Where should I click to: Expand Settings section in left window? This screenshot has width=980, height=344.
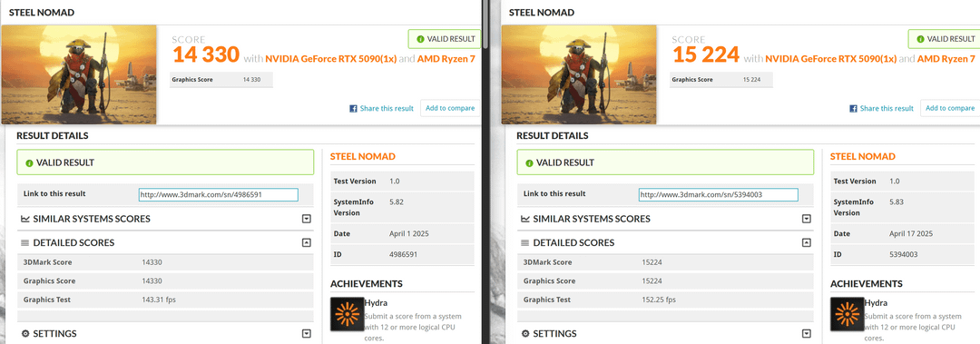click(x=307, y=334)
